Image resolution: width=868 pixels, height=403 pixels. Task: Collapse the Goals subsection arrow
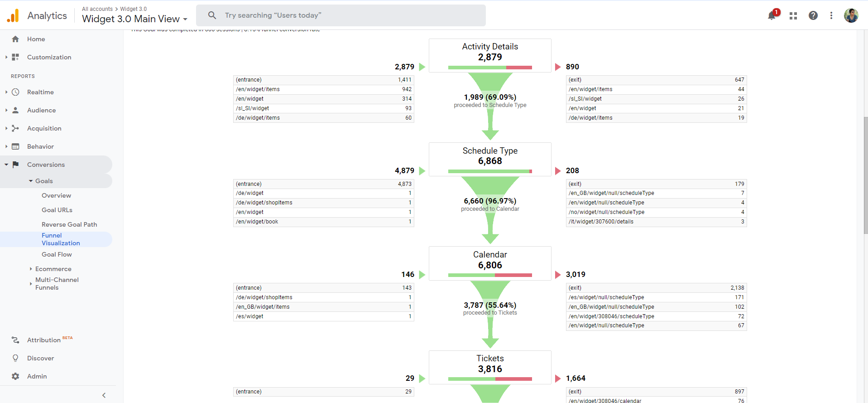click(x=31, y=181)
